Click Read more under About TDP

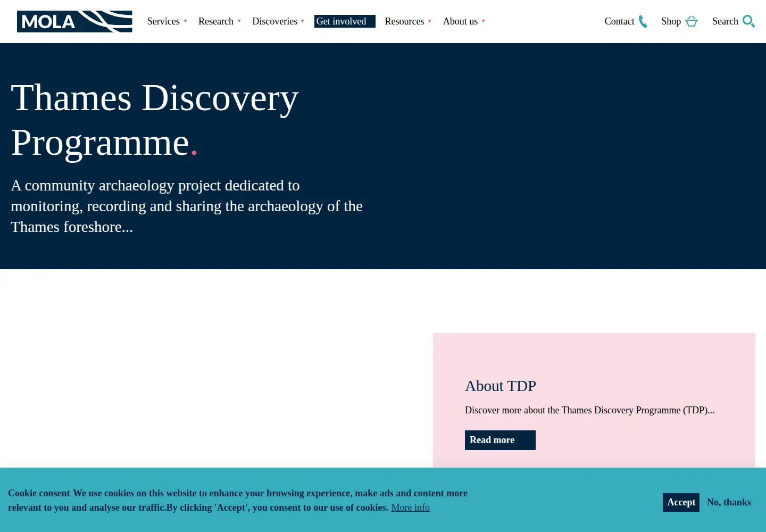click(x=500, y=440)
